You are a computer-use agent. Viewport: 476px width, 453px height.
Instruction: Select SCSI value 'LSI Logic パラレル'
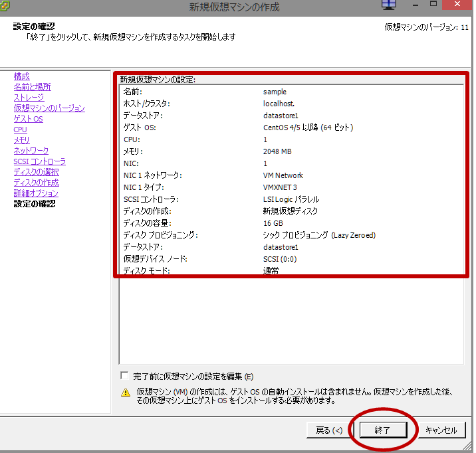coord(291,199)
